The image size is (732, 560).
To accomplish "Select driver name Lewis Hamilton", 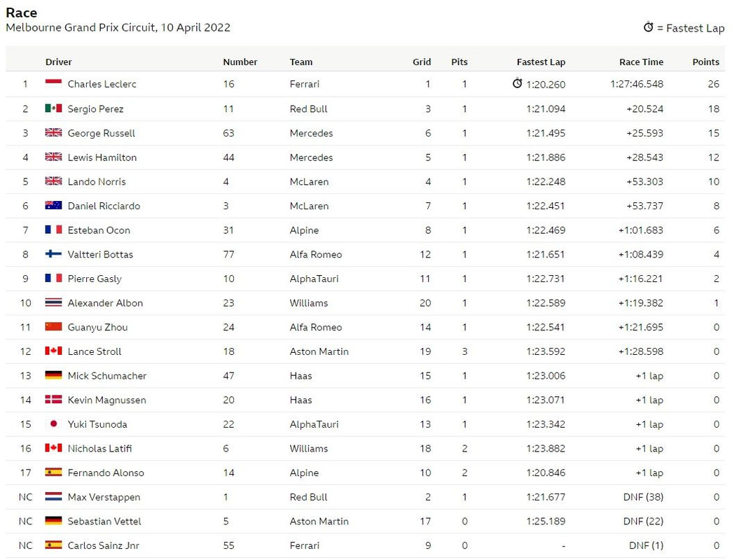I will 102,157.
